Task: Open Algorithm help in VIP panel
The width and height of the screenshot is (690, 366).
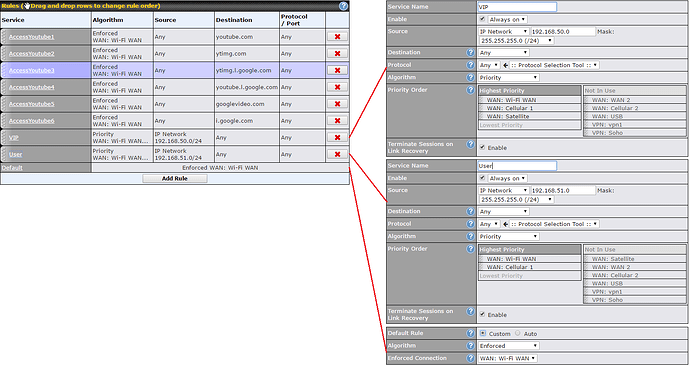Action: click(470, 77)
